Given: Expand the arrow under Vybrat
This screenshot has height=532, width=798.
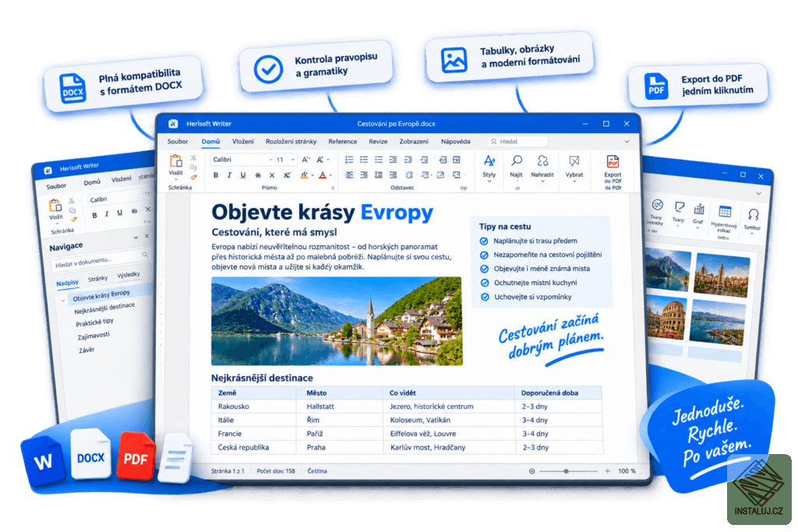Looking at the screenshot, I should click(574, 181).
